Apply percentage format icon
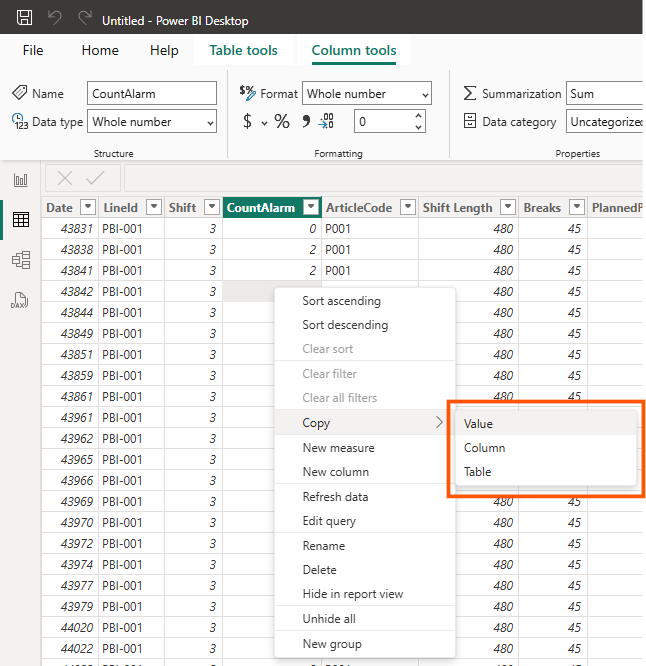This screenshot has height=666, width=646. coord(282,121)
